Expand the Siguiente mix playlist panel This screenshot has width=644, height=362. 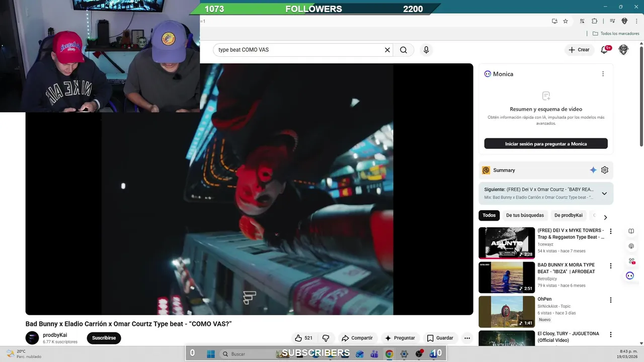click(x=604, y=194)
